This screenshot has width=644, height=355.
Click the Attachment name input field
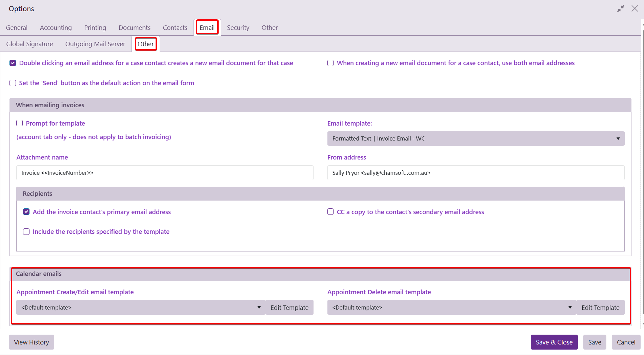(165, 173)
